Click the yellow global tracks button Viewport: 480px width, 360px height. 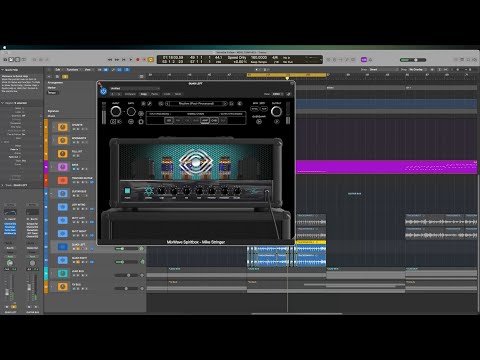[65, 77]
